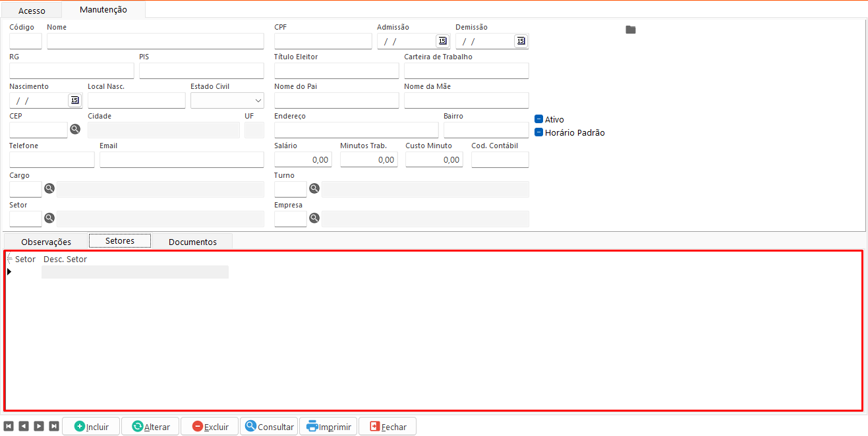Switch to the Acesso tab
This screenshot has width=868, height=436.
(x=32, y=11)
